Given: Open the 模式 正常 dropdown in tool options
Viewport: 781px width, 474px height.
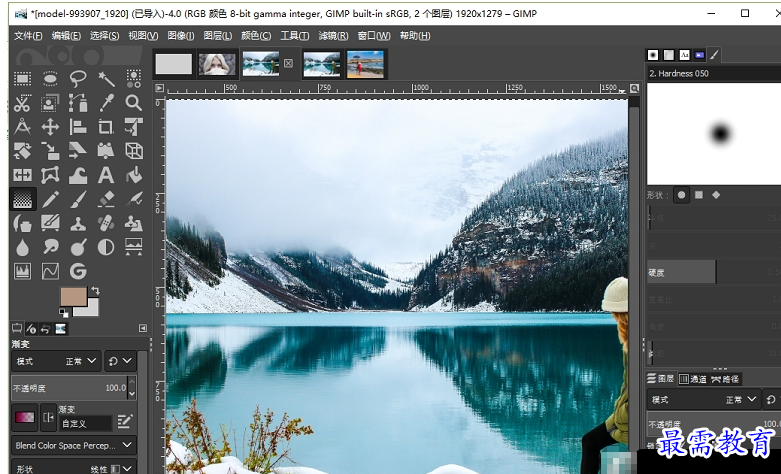Looking at the screenshot, I should click(x=56, y=361).
